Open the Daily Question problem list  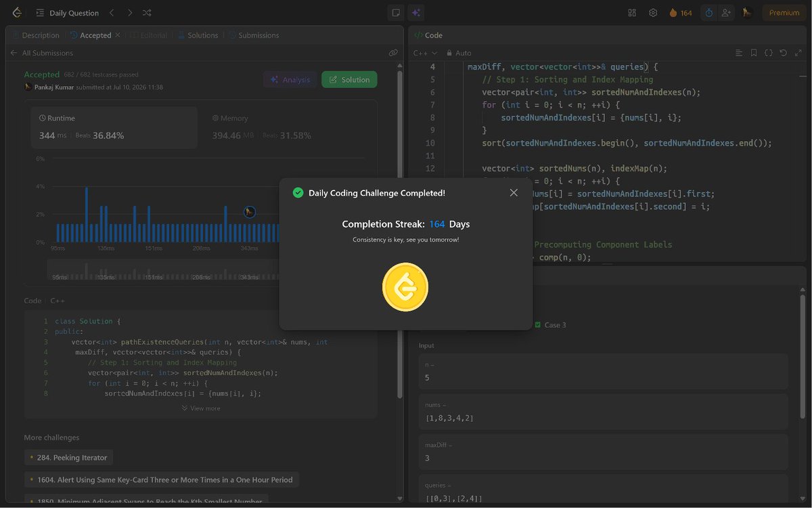(67, 13)
